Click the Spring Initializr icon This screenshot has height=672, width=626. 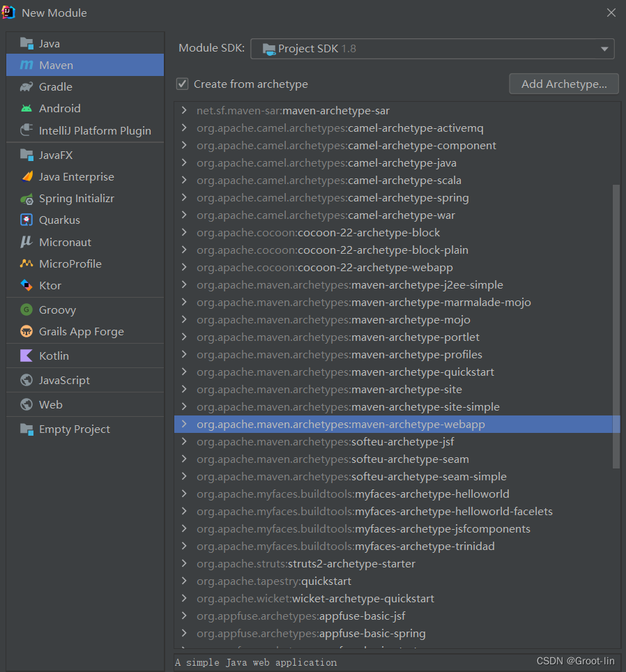coord(26,199)
